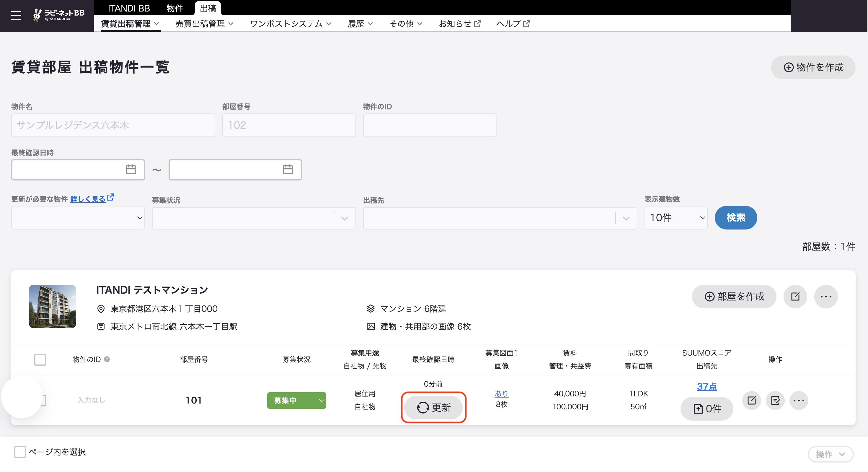Expand 売買出稿管理 menu

pos(204,24)
